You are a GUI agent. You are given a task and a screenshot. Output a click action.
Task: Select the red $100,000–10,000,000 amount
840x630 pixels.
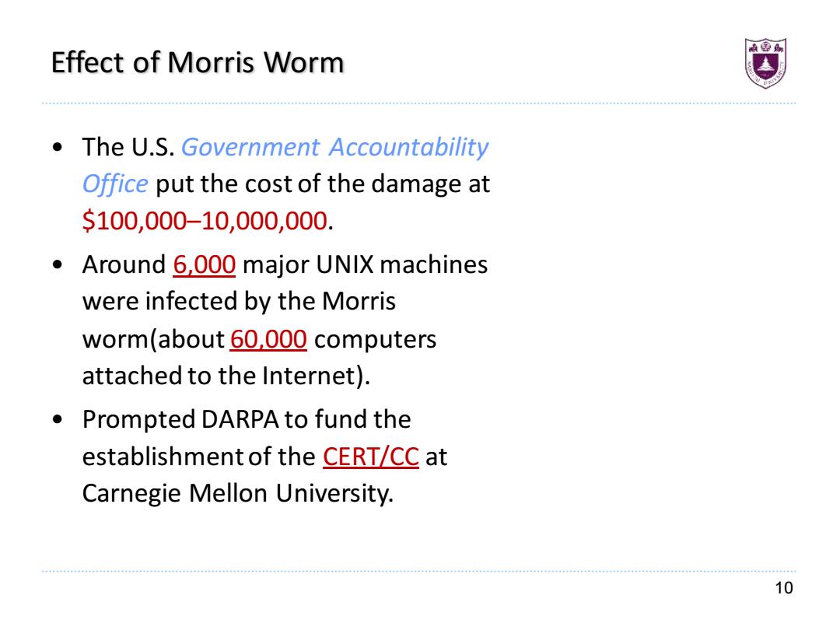(x=205, y=221)
